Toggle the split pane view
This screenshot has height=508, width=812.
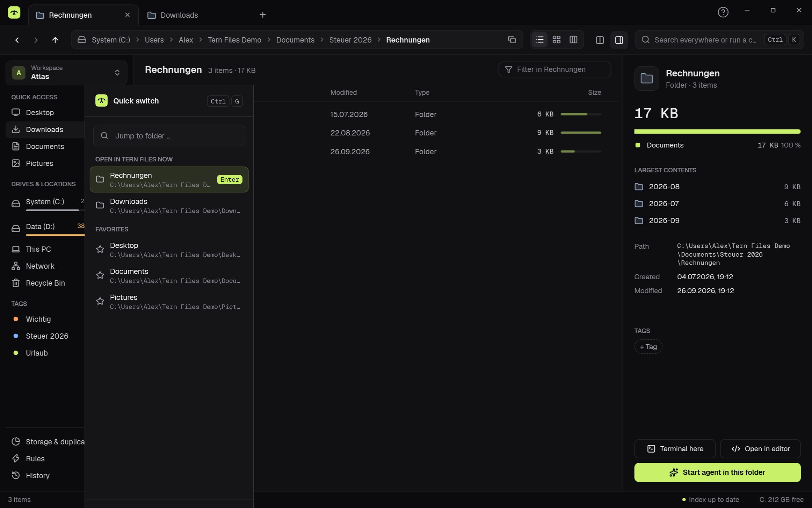[600, 40]
